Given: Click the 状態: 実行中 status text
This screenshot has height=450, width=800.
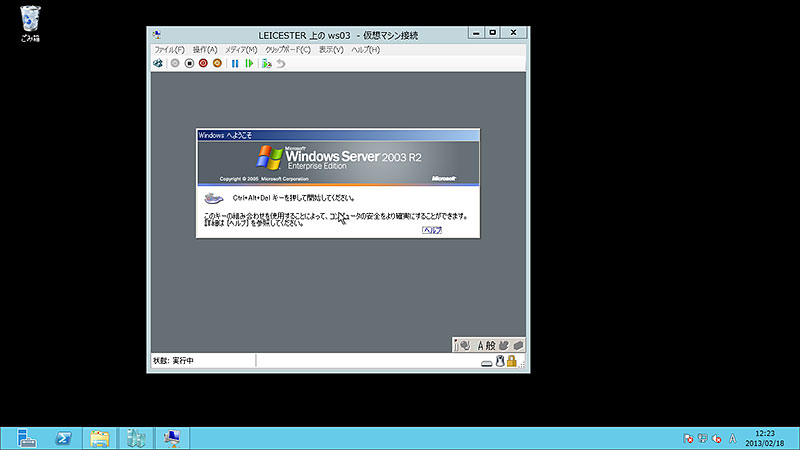Looking at the screenshot, I should point(173,361).
